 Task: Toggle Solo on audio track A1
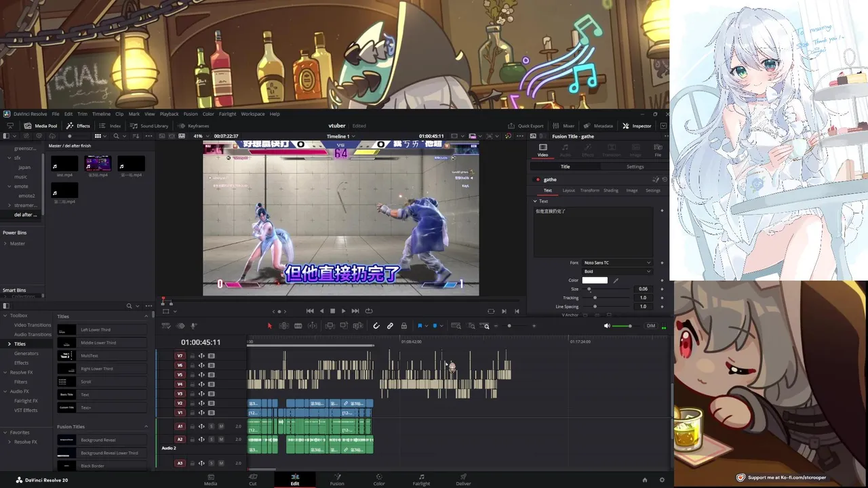212,426
